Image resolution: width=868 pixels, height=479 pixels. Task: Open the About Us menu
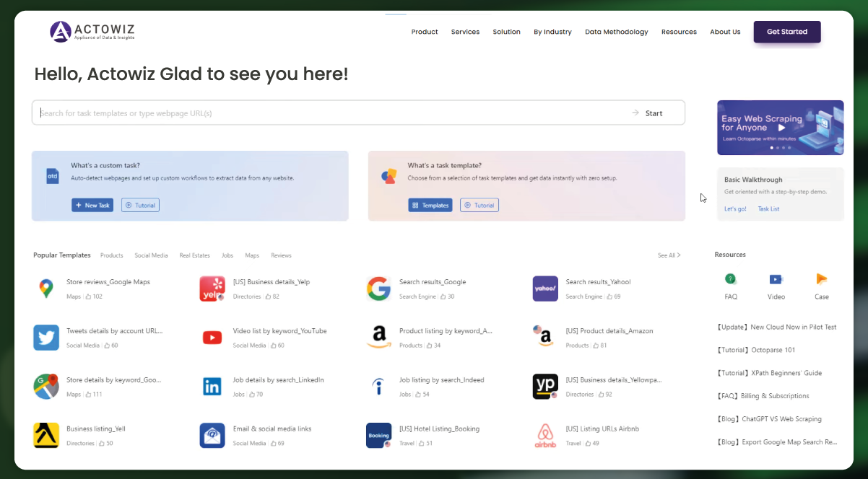tap(725, 32)
